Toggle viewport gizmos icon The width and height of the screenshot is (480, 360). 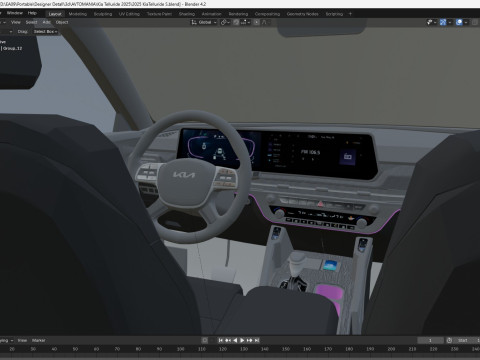point(443,22)
